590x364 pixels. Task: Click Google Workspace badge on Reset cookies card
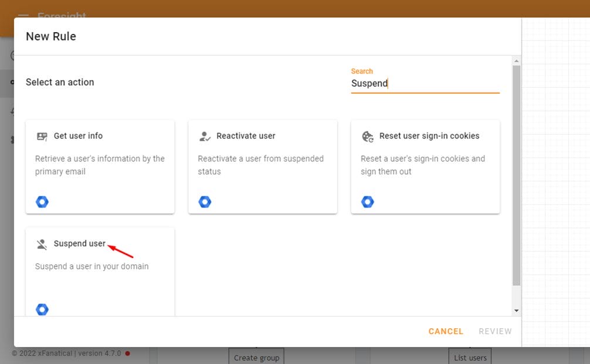click(x=368, y=202)
